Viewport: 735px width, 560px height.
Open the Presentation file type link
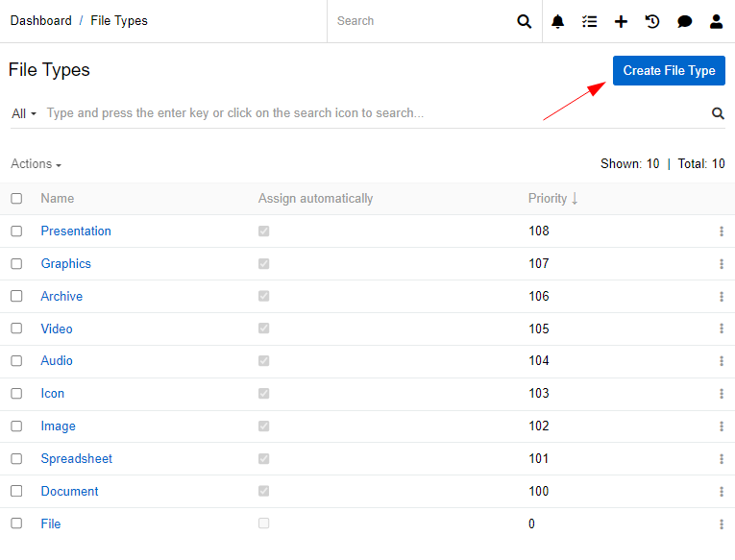click(x=76, y=231)
